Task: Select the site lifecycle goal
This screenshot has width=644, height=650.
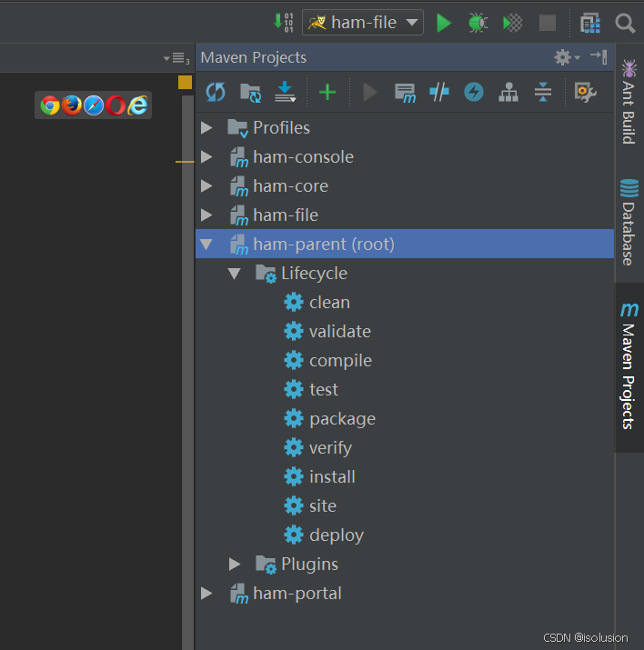Action: [x=310, y=505]
